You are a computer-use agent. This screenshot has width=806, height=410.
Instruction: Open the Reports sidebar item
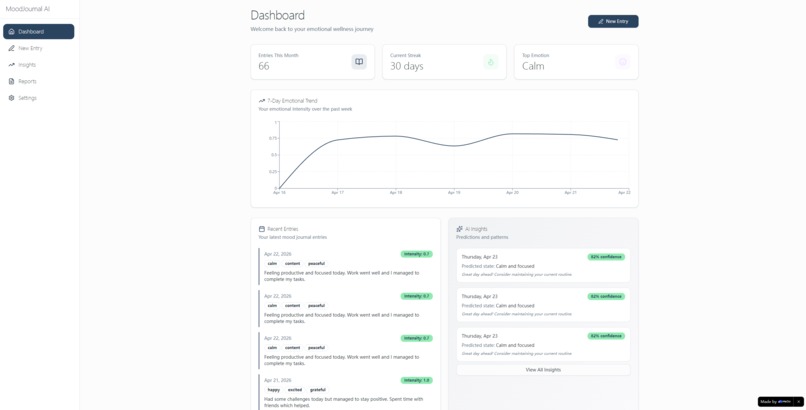[x=39, y=81]
